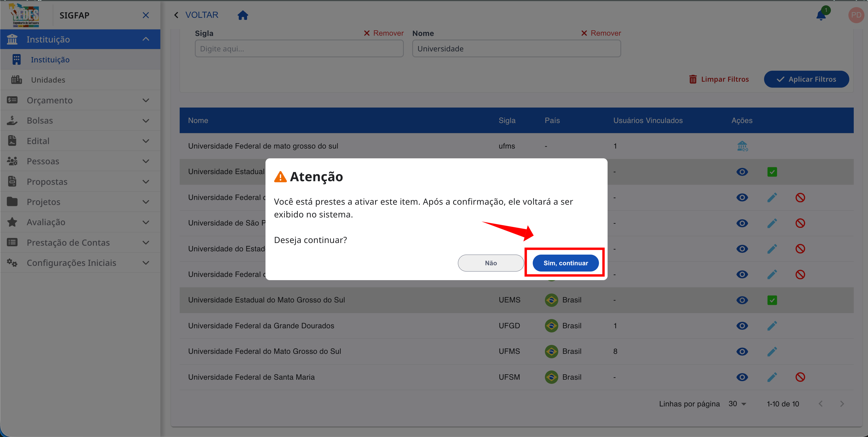
Task: Click the deactivate icon for Santa Maria row
Action: click(x=800, y=377)
